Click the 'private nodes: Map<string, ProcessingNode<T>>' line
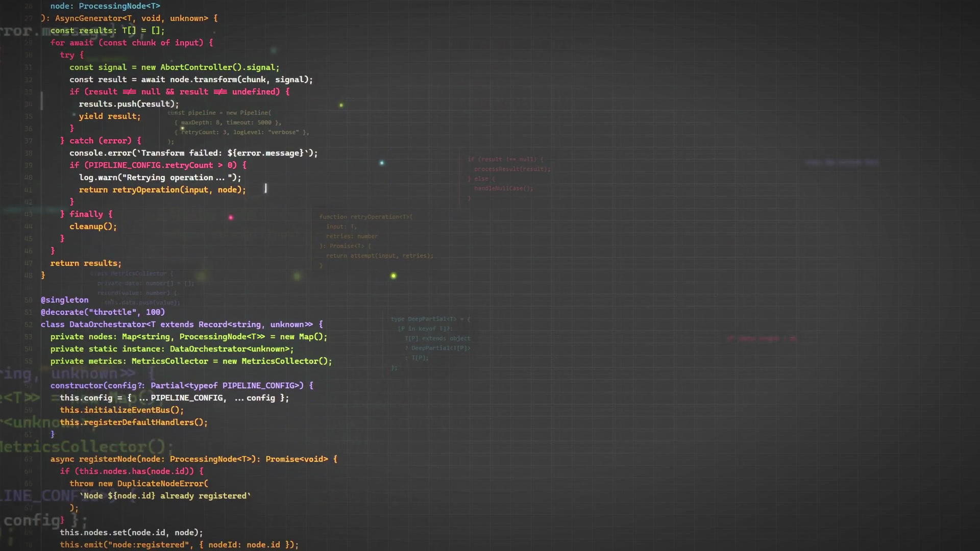This screenshot has width=980, height=551. click(x=189, y=337)
